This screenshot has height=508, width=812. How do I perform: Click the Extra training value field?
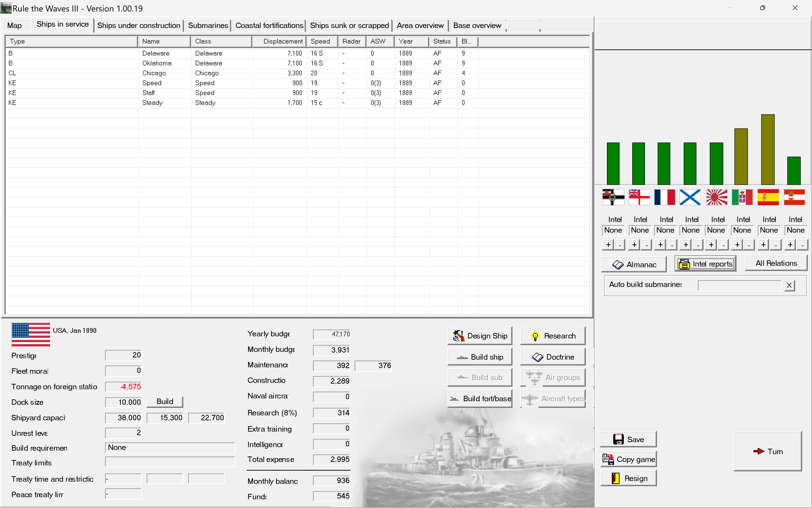(332, 428)
